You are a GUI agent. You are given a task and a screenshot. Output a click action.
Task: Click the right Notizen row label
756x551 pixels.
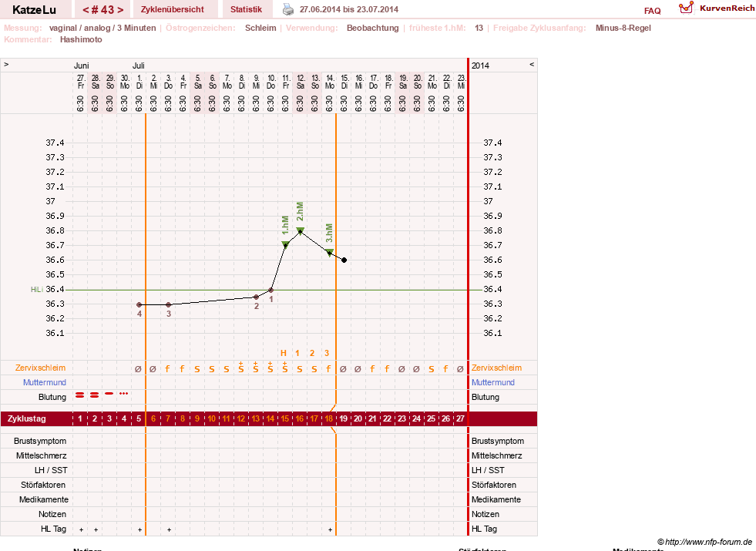(x=485, y=514)
